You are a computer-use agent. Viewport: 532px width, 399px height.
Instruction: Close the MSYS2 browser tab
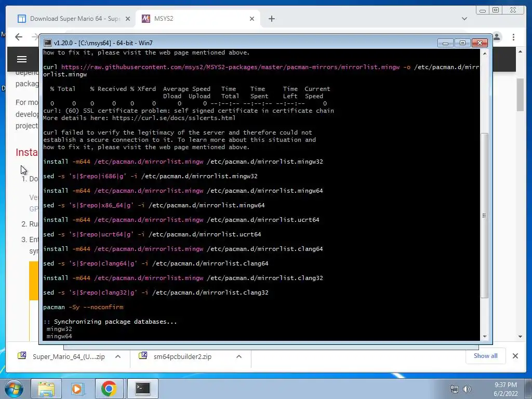tap(252, 19)
